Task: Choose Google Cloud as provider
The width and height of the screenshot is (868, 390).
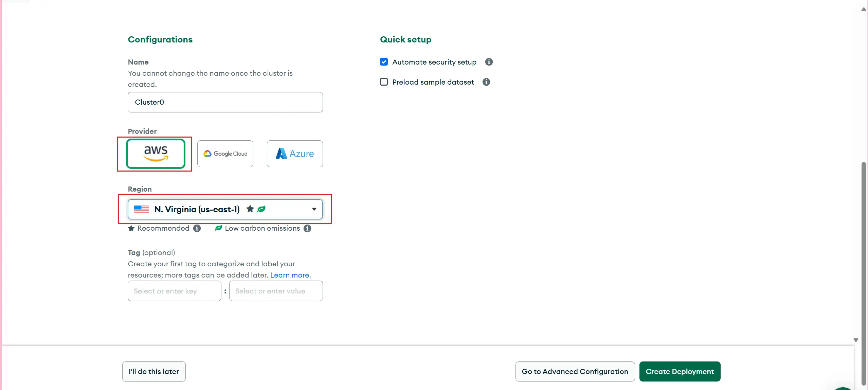Action: (225, 154)
